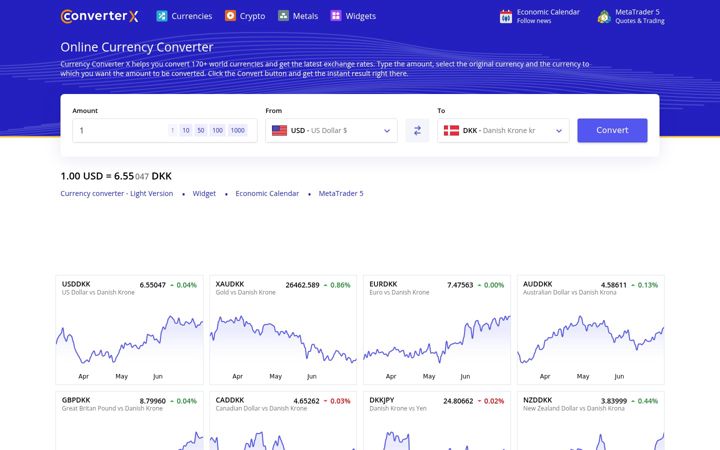
Task: Open the Crypto menu
Action: 245,16
